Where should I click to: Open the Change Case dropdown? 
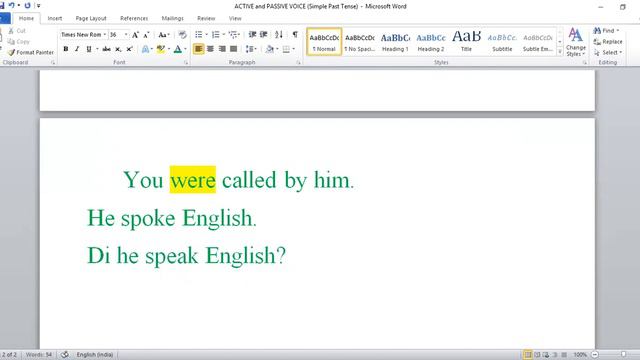coord(164,35)
